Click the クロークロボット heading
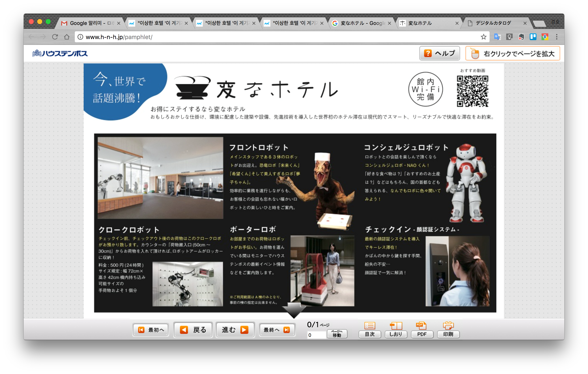 129,230
